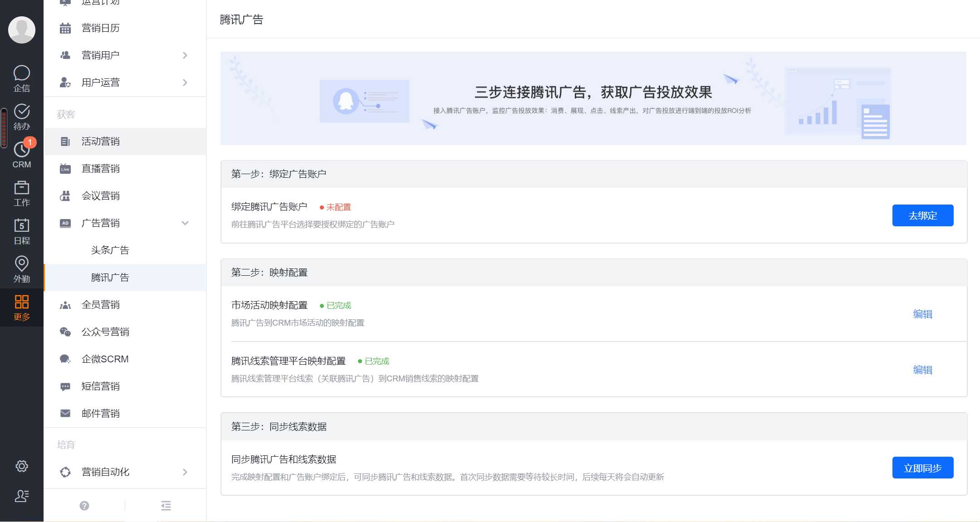Open the 全员营销 menu item

pos(125,305)
